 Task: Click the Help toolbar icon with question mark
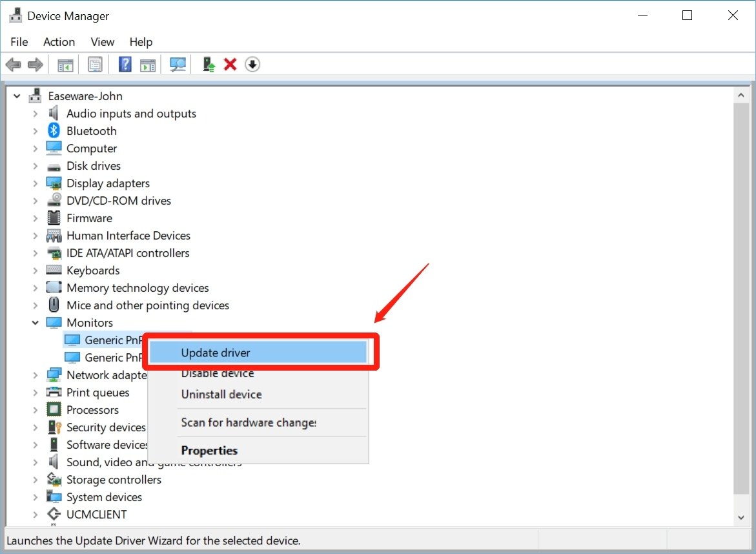pos(125,65)
